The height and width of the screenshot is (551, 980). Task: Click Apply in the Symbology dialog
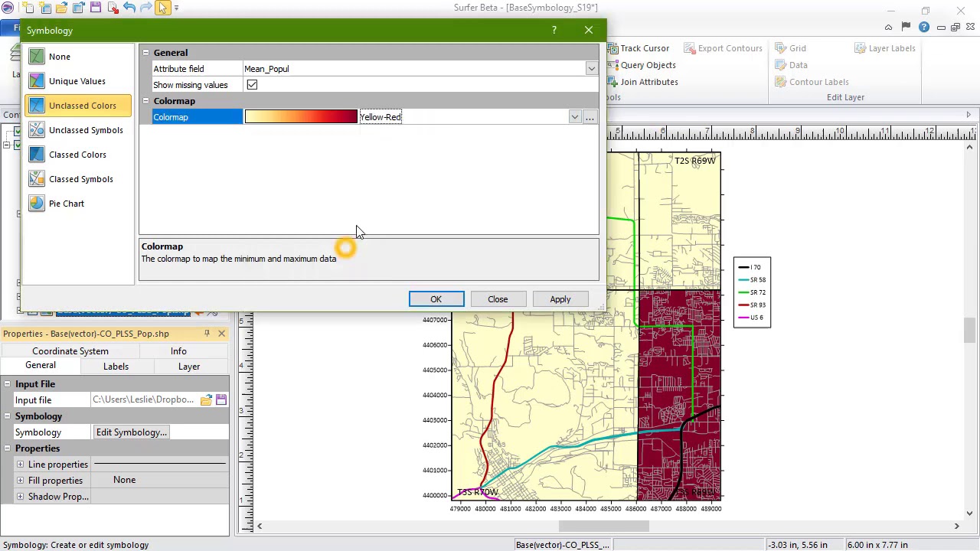coord(560,299)
